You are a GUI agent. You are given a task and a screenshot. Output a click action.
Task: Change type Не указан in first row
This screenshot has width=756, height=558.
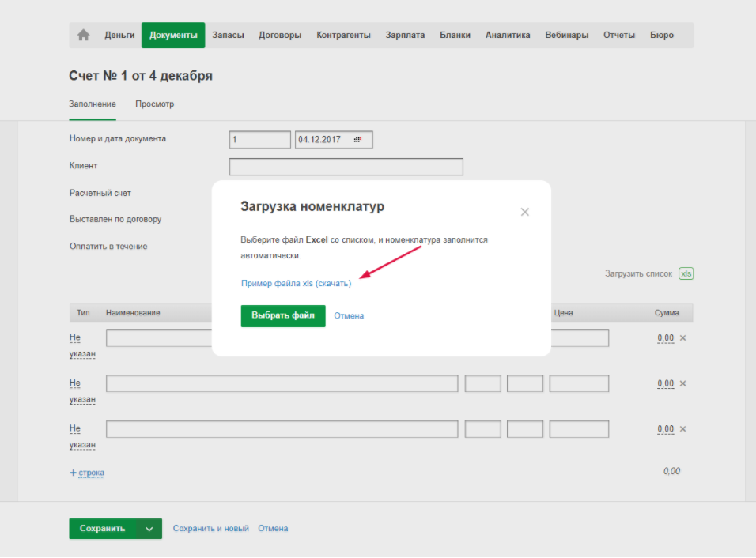point(82,345)
